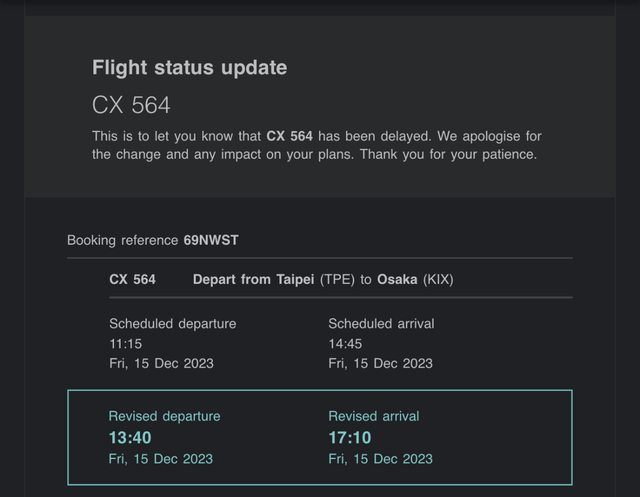Click the Osaka (KIX) destination text

(x=415, y=279)
